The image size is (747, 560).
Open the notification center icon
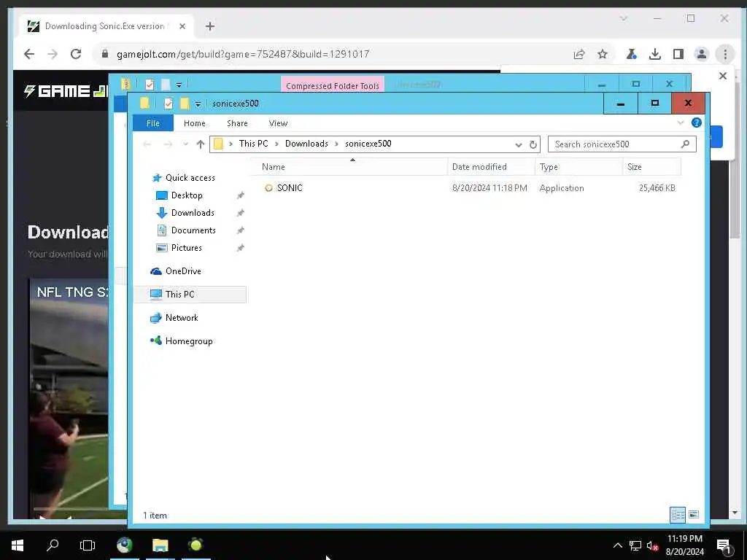pos(724,545)
